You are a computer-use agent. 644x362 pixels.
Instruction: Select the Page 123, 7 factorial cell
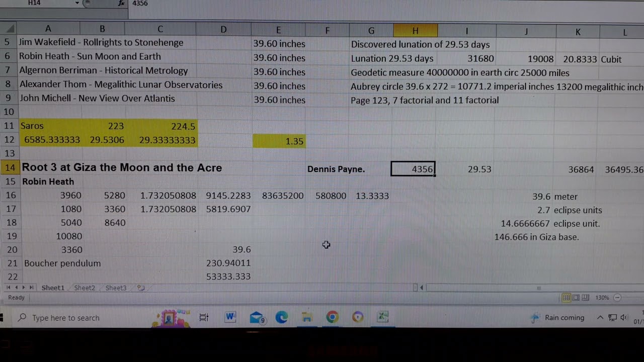425,100
